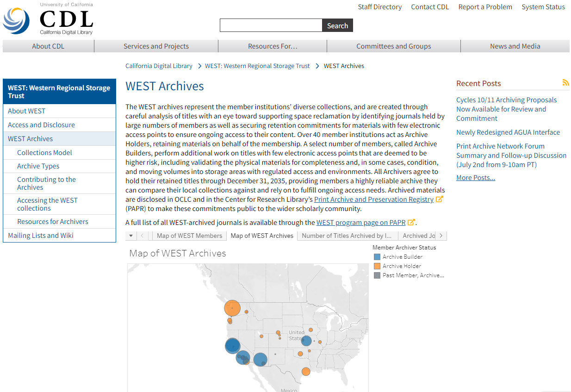
Task: Select orange circle in southern Texas on map
Action: (x=306, y=371)
